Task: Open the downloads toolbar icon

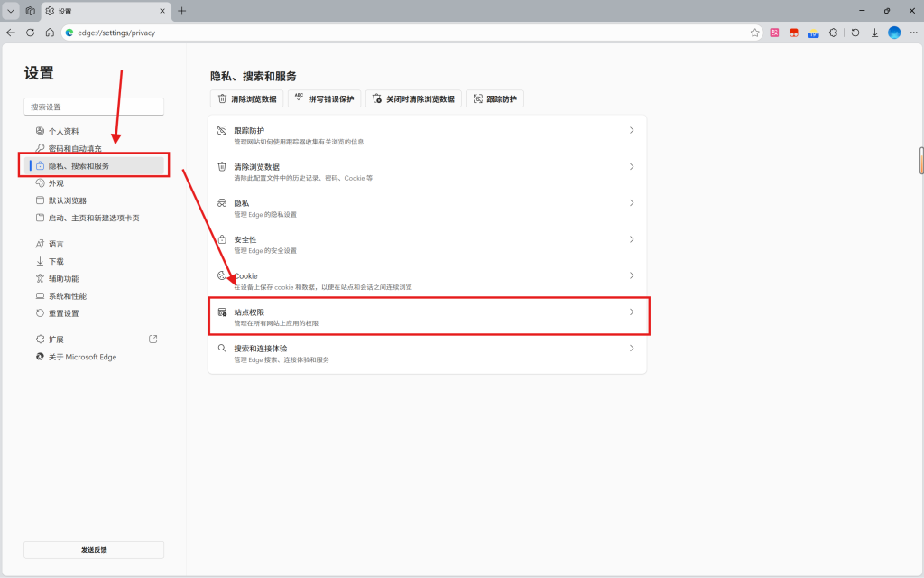Action: pos(874,33)
